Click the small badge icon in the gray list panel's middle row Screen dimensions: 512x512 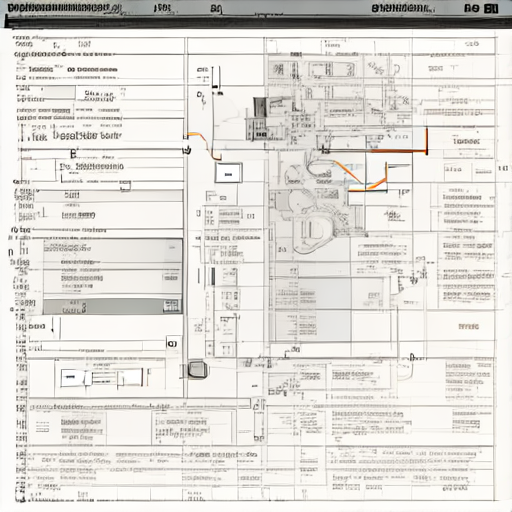tap(171, 277)
